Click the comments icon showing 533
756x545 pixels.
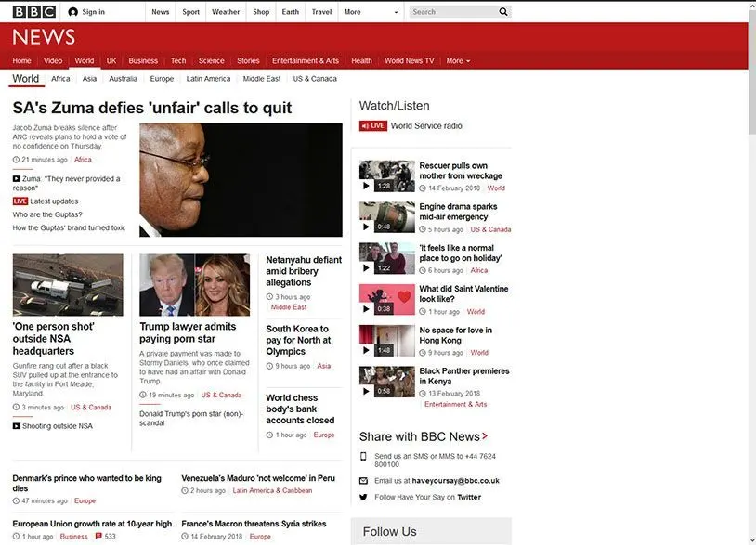point(98,536)
